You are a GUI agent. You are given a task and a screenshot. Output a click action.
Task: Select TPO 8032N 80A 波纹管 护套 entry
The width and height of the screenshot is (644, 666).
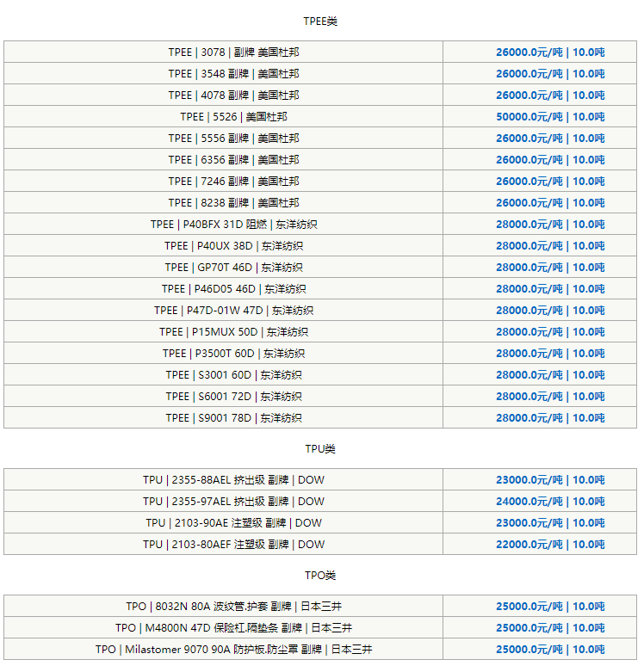pos(233,607)
